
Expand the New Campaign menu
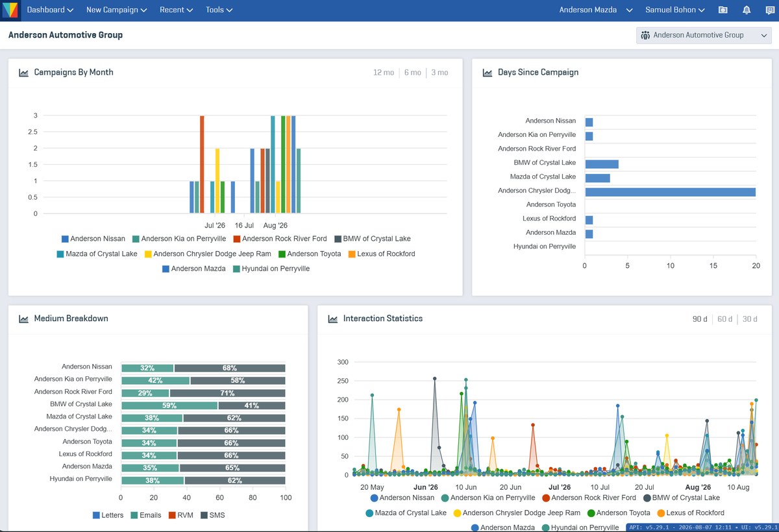[117, 10]
